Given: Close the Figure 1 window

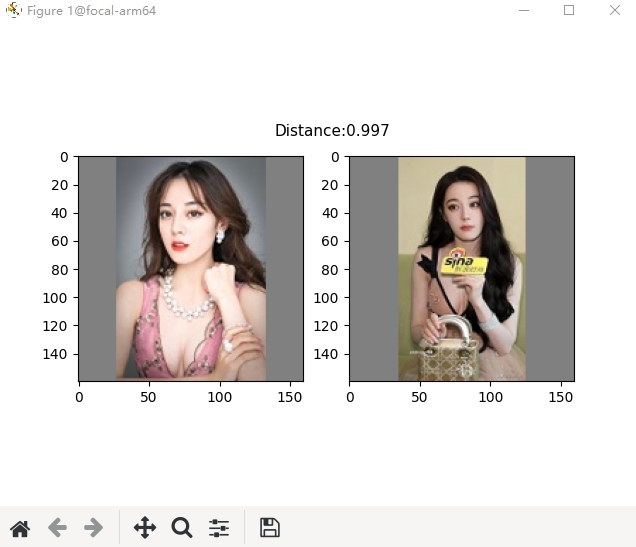Looking at the screenshot, I should pos(614,11).
